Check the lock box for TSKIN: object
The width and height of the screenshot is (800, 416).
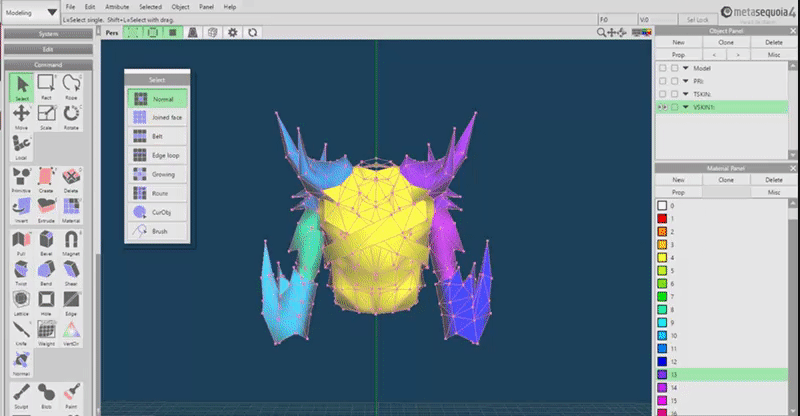point(674,94)
